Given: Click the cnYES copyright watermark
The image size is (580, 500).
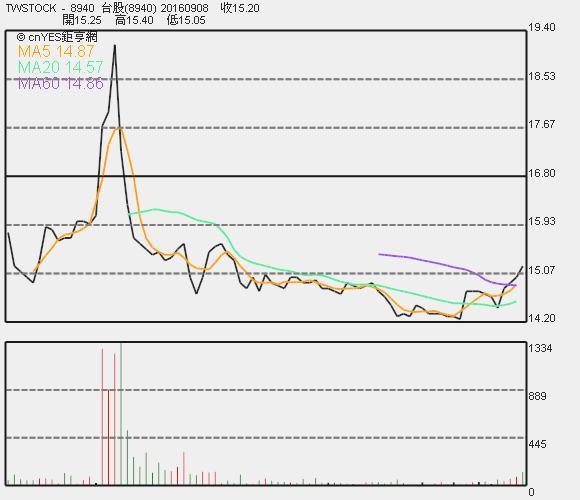Looking at the screenshot, I should coord(57,37).
